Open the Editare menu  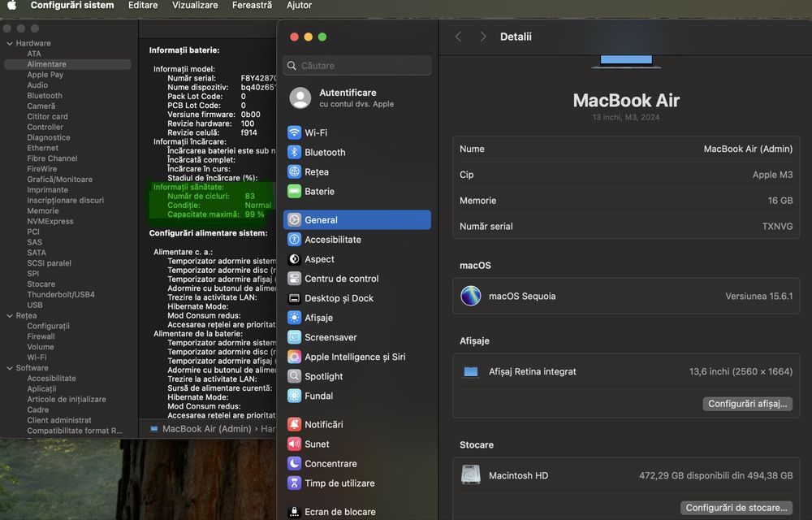pos(143,5)
